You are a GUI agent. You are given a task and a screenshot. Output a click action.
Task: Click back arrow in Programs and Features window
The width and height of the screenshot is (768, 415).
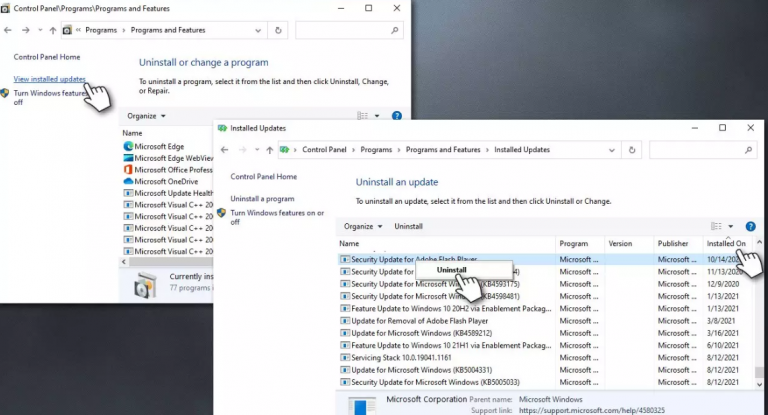[x=8, y=30]
